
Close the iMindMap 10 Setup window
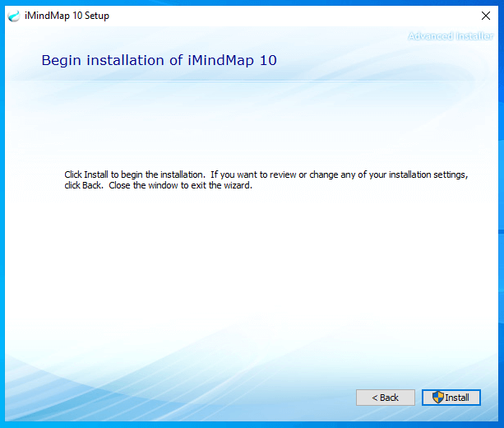(x=486, y=16)
